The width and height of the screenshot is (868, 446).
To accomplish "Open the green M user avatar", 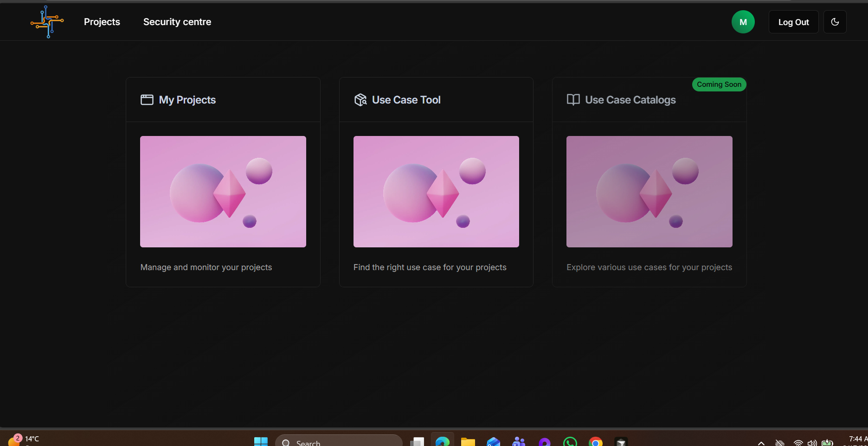I will pos(743,22).
